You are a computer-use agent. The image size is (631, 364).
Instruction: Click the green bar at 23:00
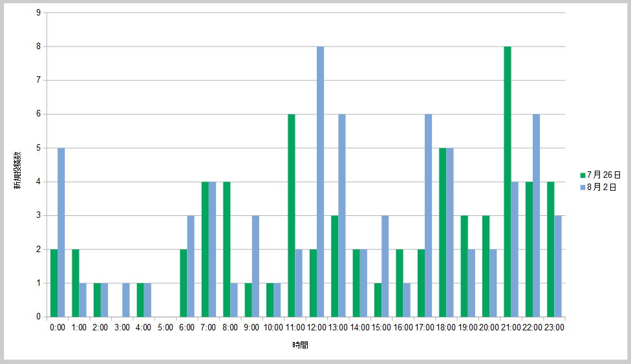click(x=551, y=250)
